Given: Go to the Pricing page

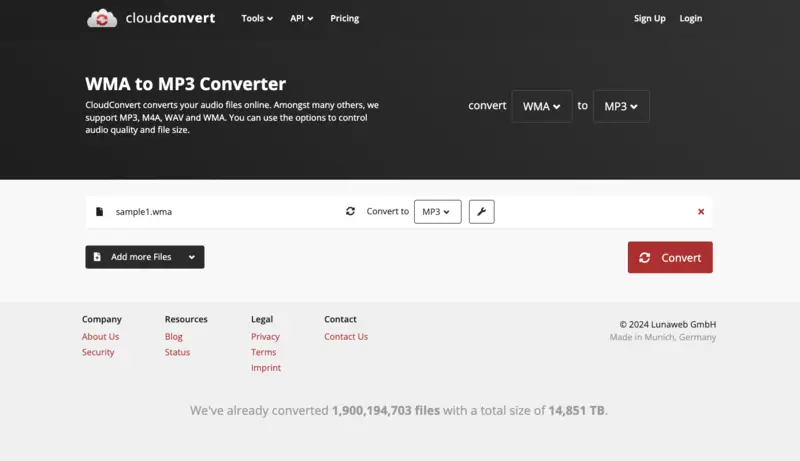Looking at the screenshot, I should (344, 18).
